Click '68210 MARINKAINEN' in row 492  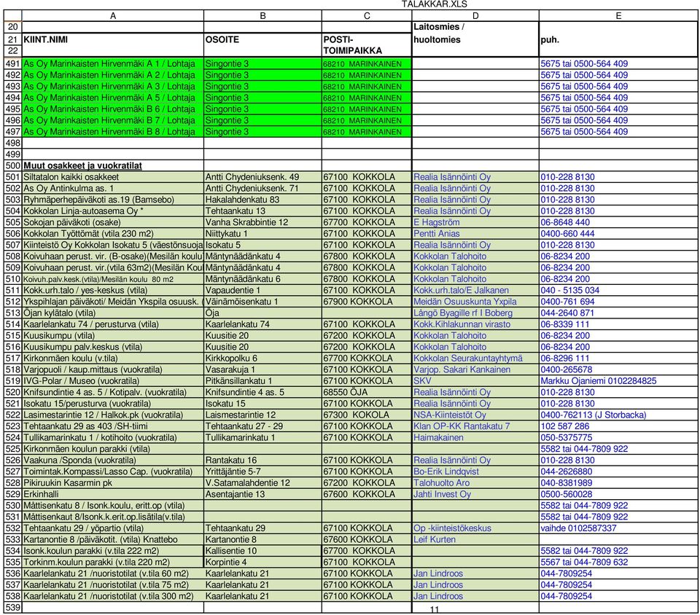click(367, 75)
